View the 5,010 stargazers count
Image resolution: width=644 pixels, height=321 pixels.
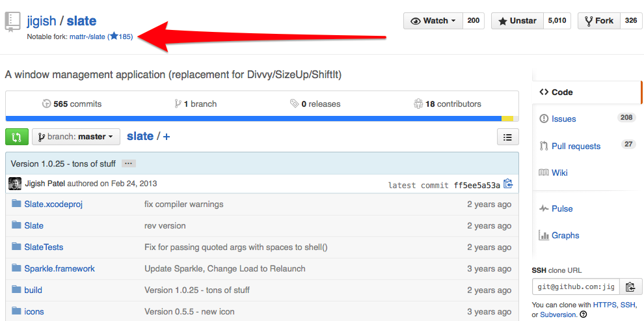click(x=557, y=21)
